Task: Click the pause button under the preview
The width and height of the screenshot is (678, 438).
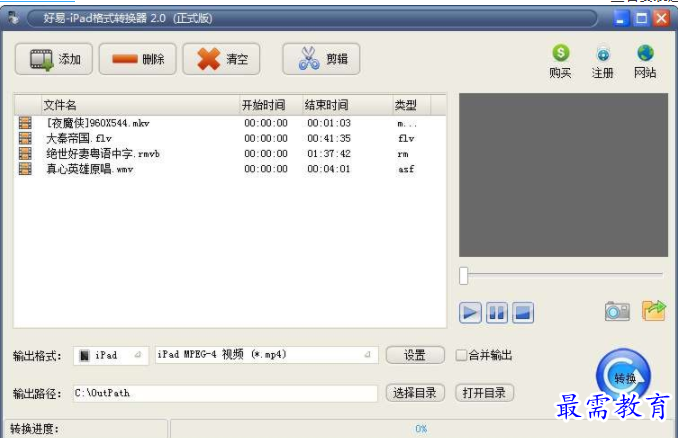Action: point(497,312)
